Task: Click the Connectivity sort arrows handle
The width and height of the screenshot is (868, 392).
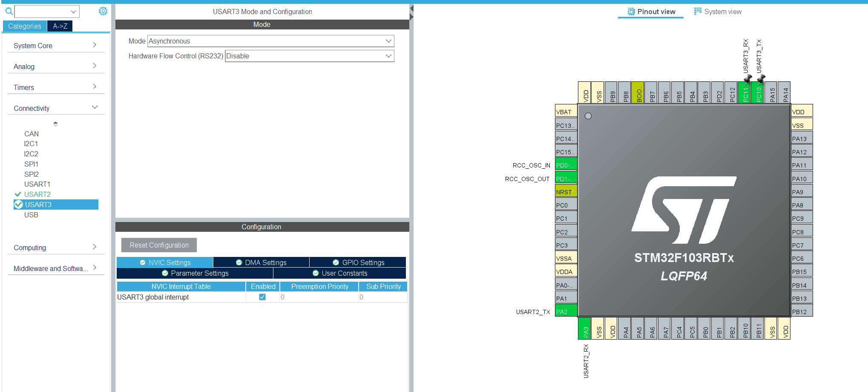Action: tap(55, 124)
